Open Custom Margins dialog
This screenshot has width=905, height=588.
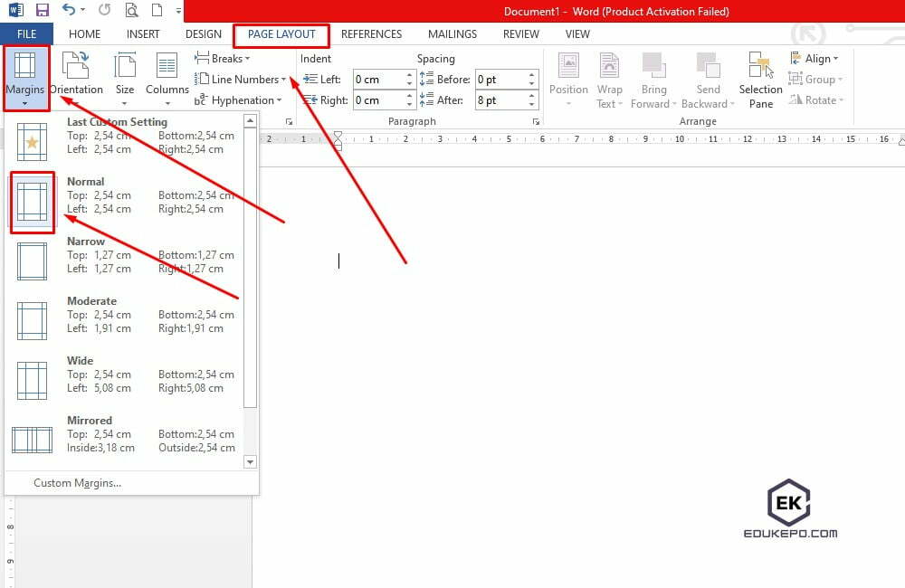point(76,483)
